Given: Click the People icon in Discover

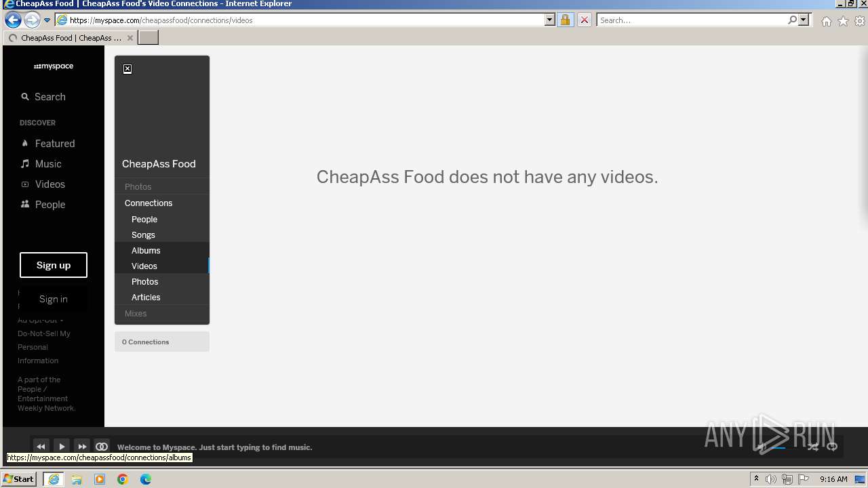Looking at the screenshot, I should [25, 204].
